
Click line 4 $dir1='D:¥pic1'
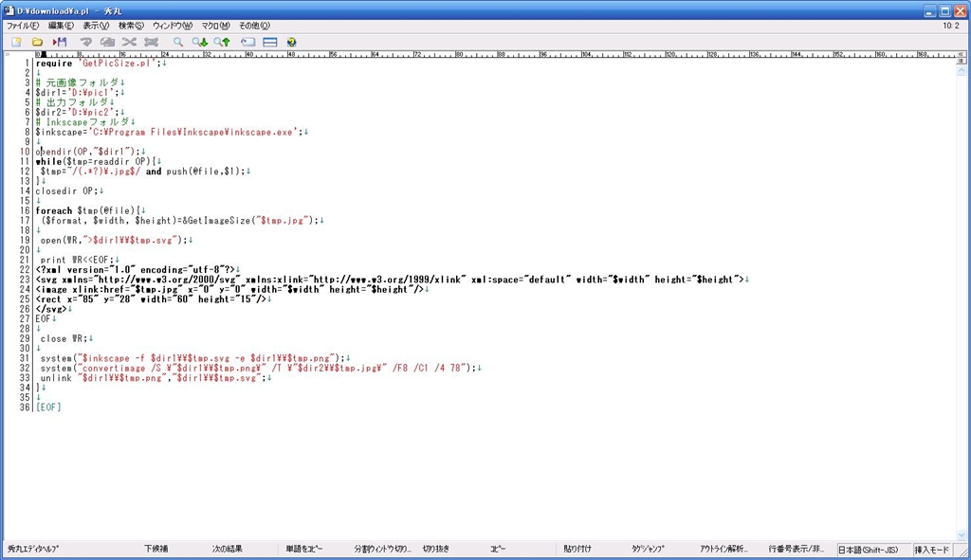pyautogui.click(x=78, y=92)
